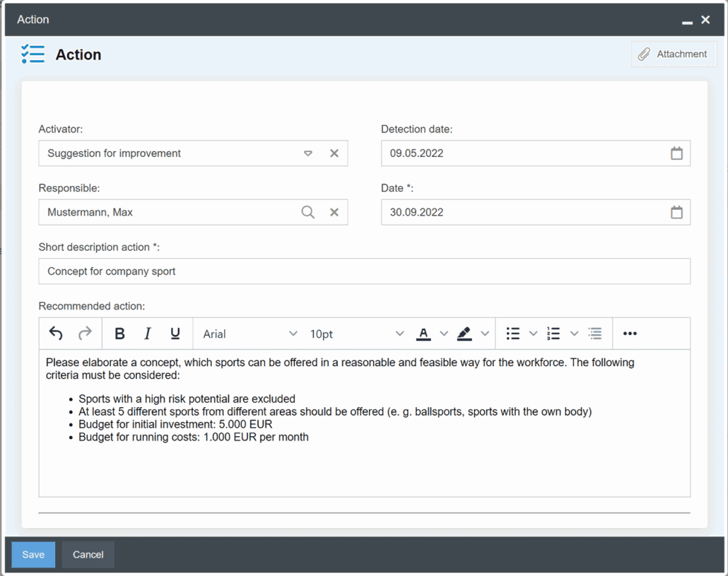Save the Action
This screenshot has height=576, width=728.
pos(33,554)
